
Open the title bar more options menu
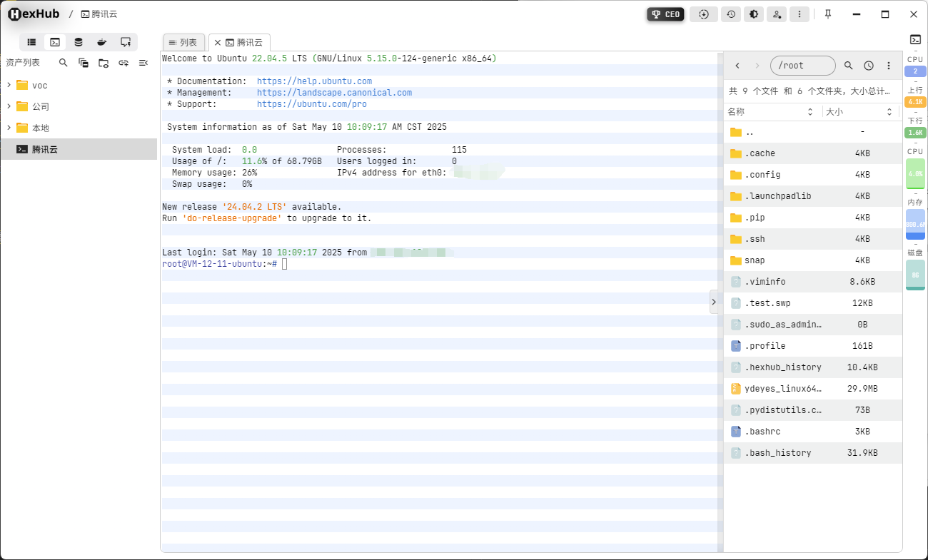tap(800, 14)
